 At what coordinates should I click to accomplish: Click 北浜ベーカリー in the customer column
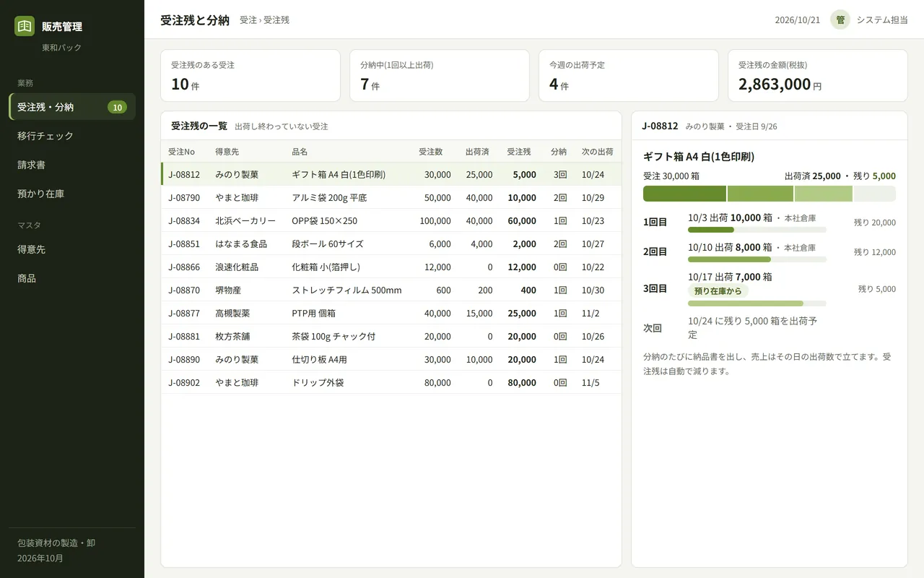tap(245, 220)
